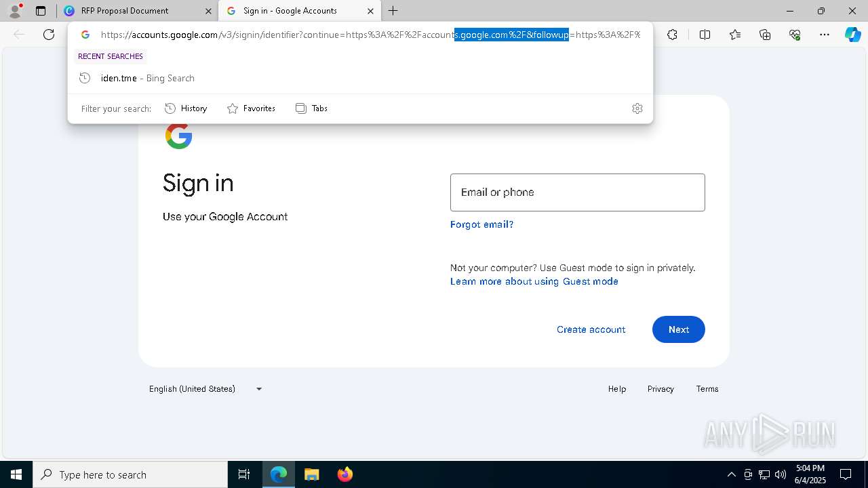The image size is (868, 488).
Task: Click the network icon in the system tray
Action: pos(764,474)
